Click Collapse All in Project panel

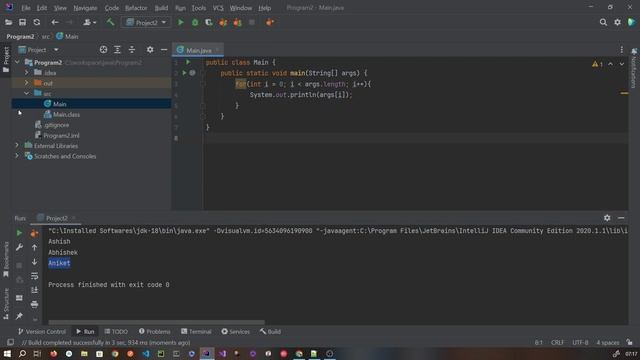click(x=132, y=49)
